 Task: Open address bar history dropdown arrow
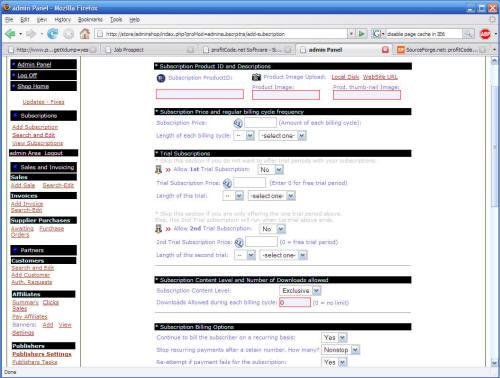(x=351, y=34)
